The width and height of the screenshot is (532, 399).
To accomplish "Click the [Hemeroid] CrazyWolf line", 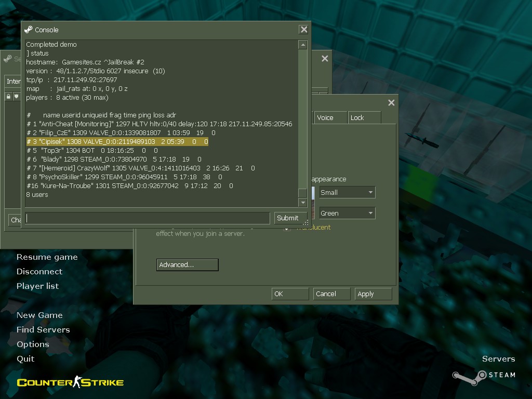I will (141, 168).
